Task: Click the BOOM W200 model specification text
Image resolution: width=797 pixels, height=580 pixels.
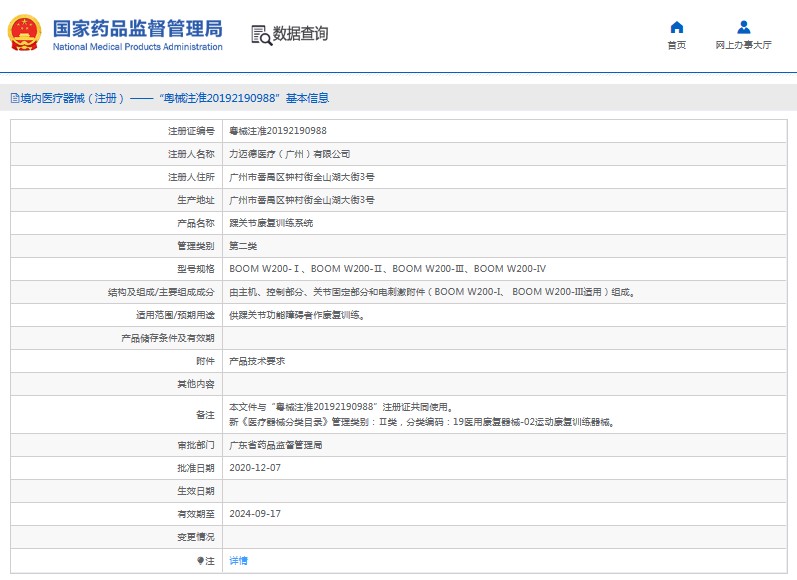Action: tap(387, 269)
